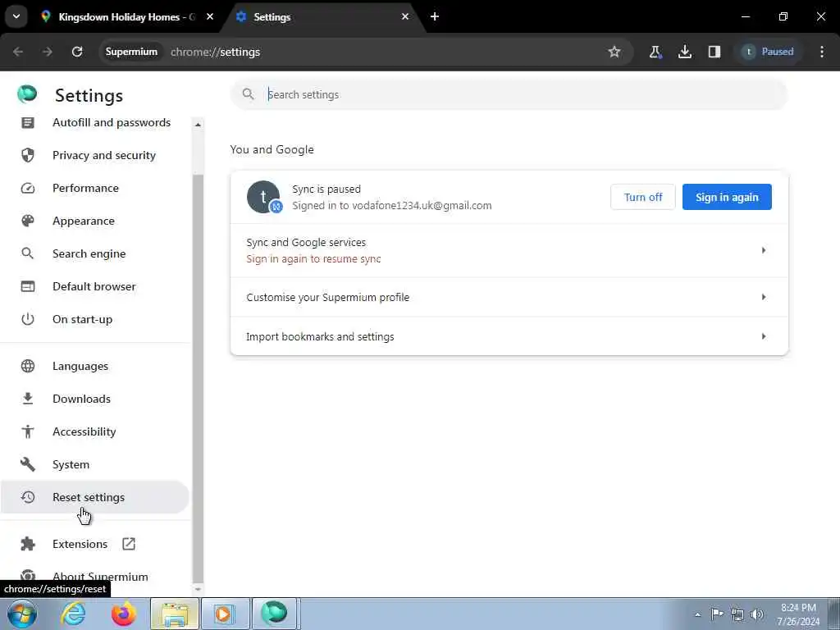Viewport: 840px width, 630px height.
Task: Open the Windows Start button
Action: click(22, 614)
